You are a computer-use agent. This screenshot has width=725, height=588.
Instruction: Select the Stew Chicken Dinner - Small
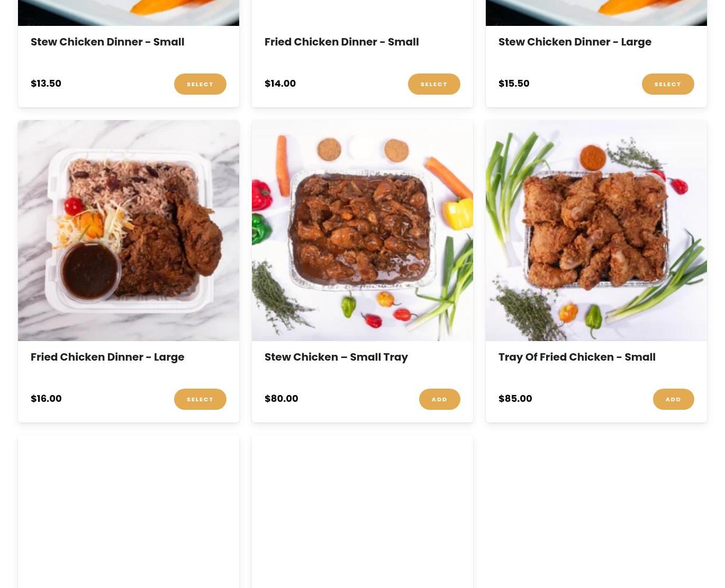tap(200, 84)
